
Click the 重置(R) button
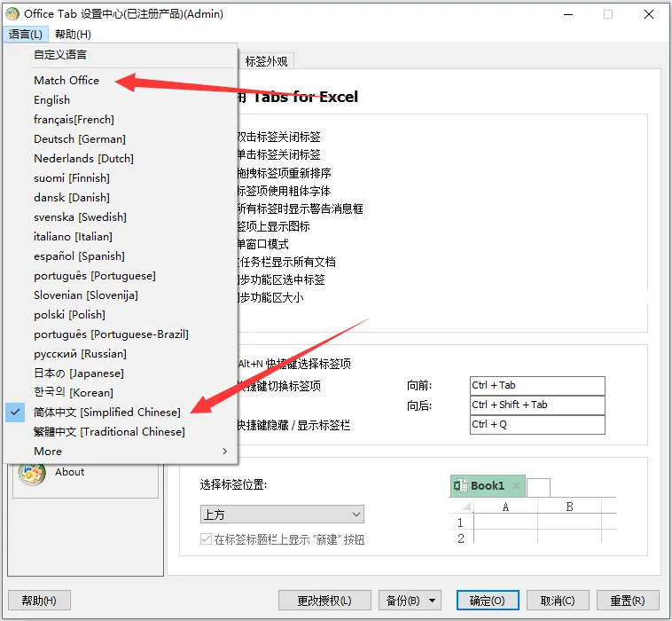628,601
